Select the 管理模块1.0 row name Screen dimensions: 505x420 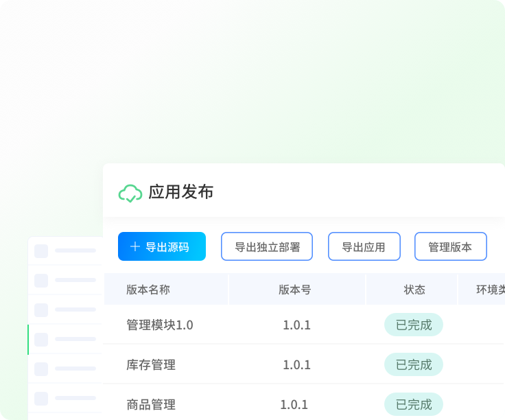pos(160,325)
